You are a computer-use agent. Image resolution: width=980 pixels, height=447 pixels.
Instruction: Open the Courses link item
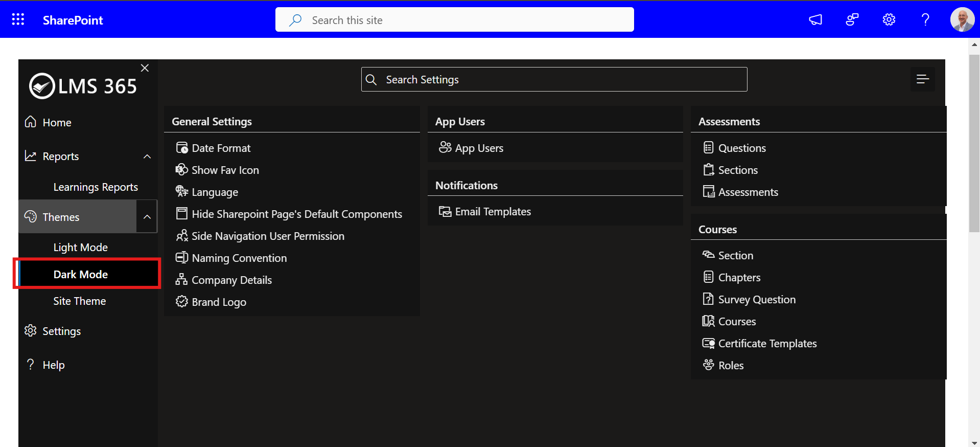pyautogui.click(x=737, y=321)
